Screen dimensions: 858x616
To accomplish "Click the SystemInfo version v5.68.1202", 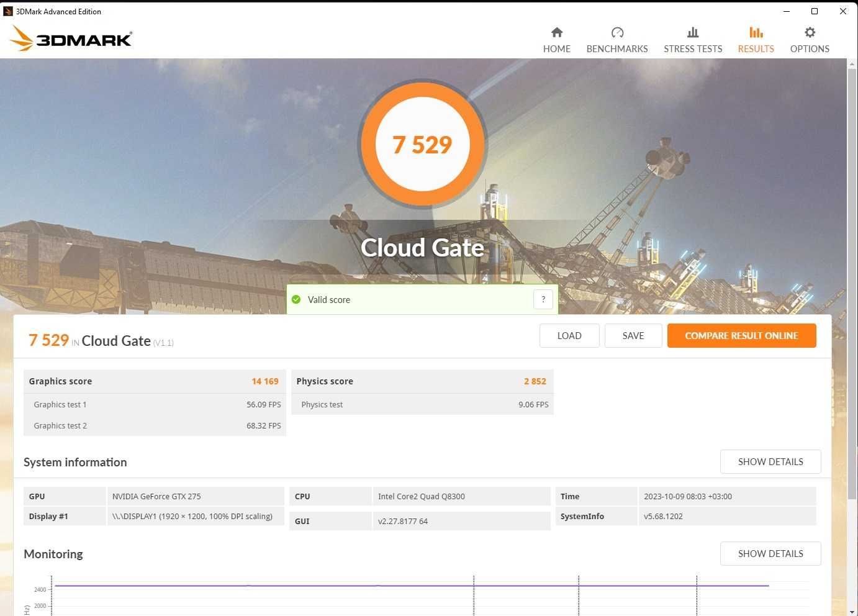I will point(663,517).
